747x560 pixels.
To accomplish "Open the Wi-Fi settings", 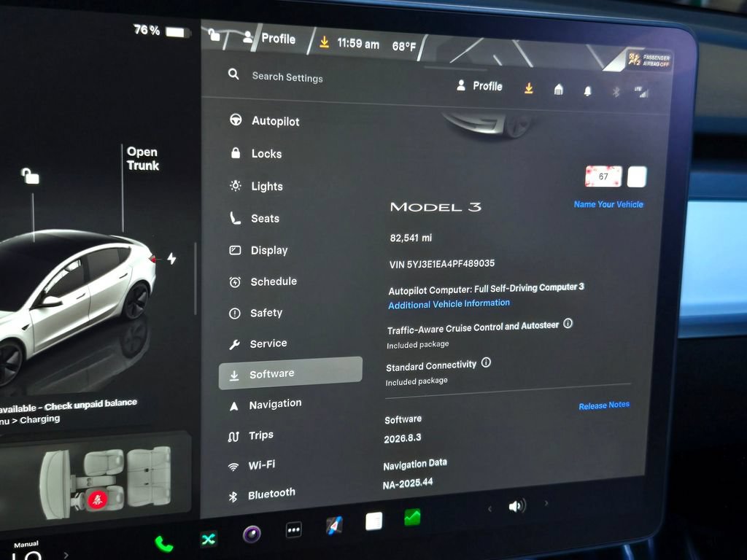I will click(x=252, y=465).
